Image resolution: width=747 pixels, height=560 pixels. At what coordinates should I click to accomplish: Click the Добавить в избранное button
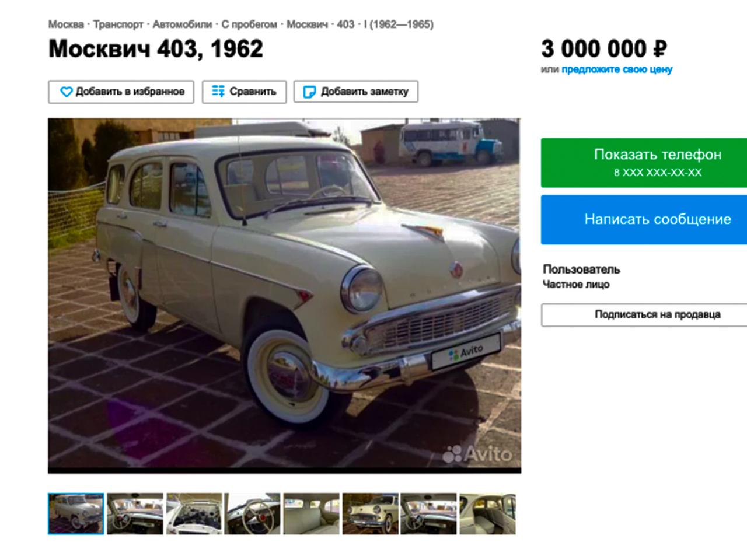click(x=121, y=92)
